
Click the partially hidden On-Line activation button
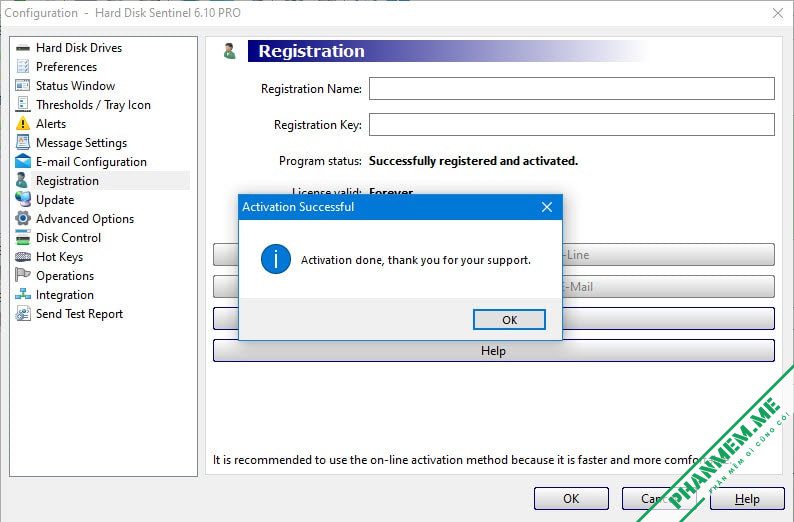point(668,255)
